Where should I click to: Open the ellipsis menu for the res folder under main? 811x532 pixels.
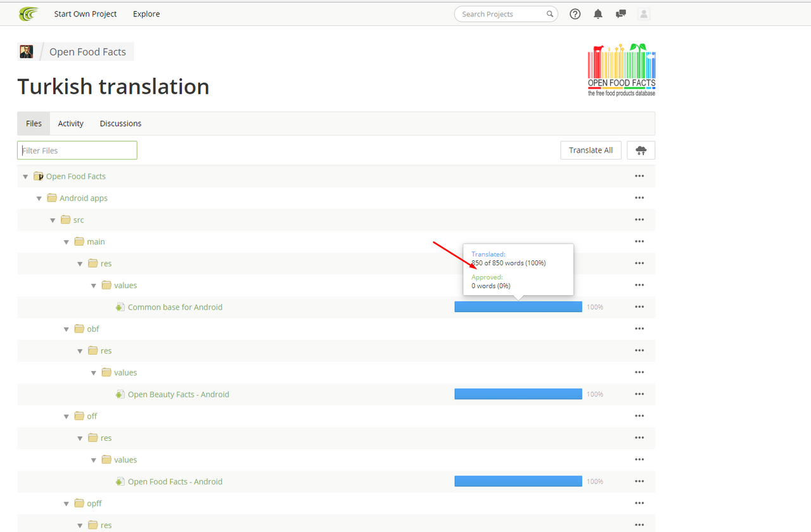(639, 263)
